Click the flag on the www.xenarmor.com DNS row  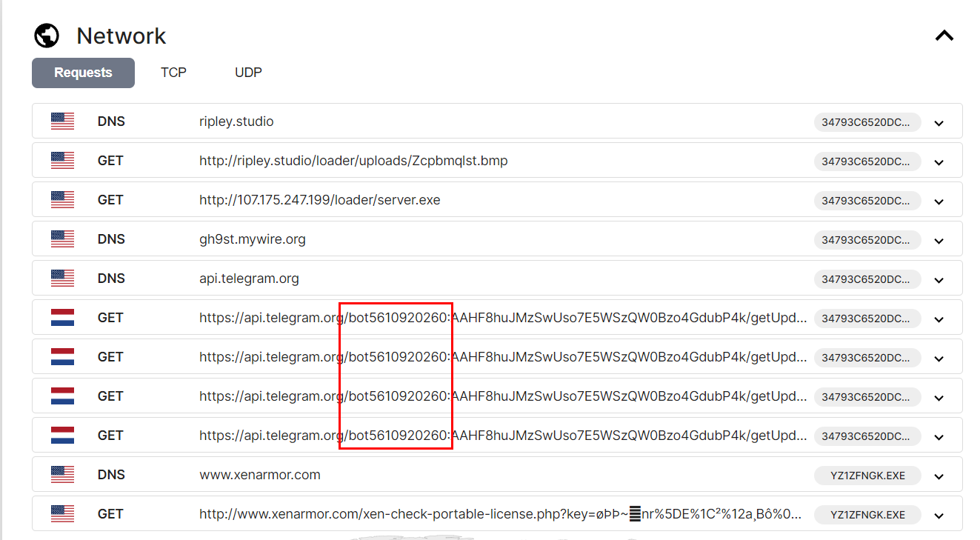coord(62,475)
